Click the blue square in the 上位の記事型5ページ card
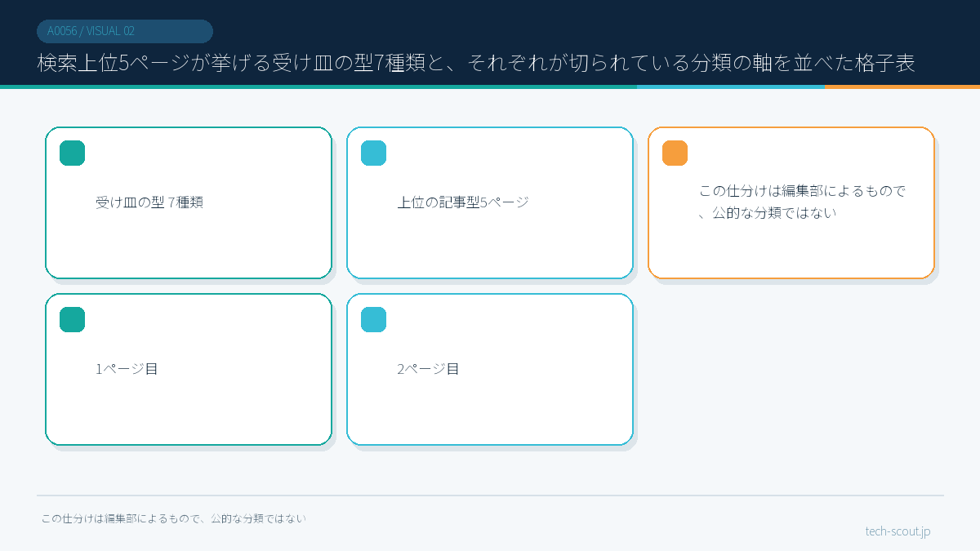The image size is (980, 551). pyautogui.click(x=373, y=153)
